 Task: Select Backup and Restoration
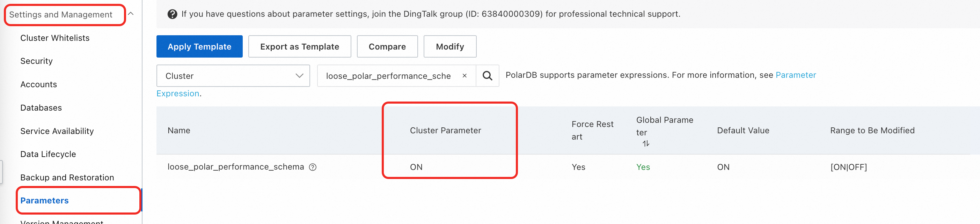coord(67,178)
